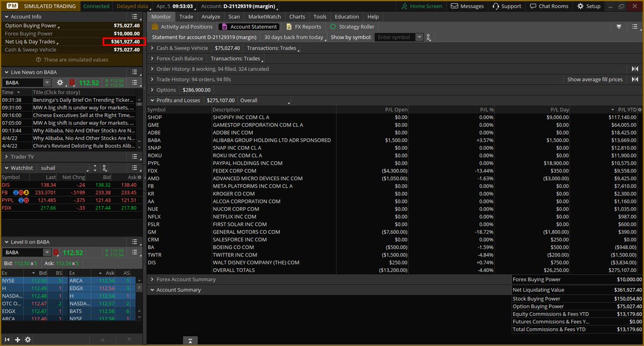The width and height of the screenshot is (644, 346).
Task: Open the Enter symbol dropdown arrow
Action: click(x=419, y=37)
